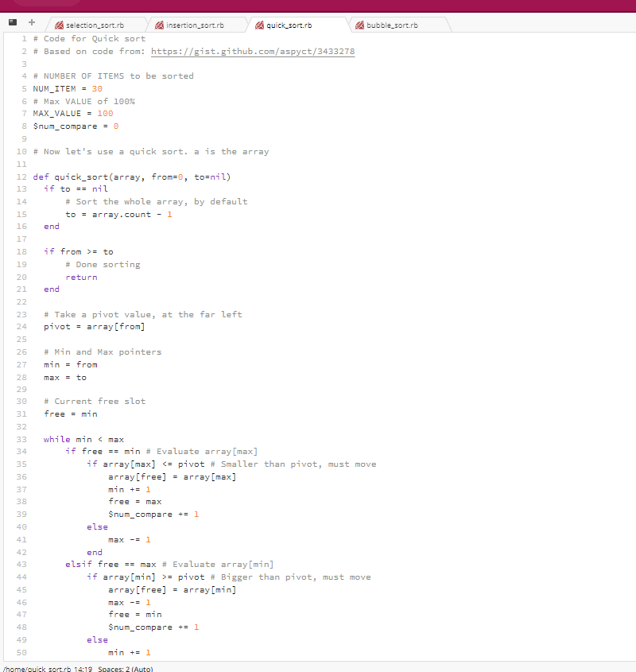The image size is (636, 672).
Task: Click the 'min = from' line
Action: click(x=71, y=365)
